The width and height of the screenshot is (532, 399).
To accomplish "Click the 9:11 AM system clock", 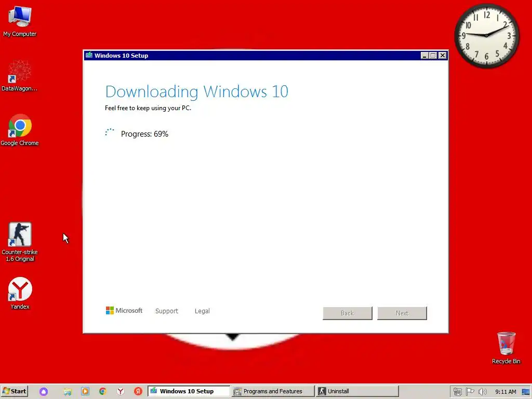I will tap(506, 392).
